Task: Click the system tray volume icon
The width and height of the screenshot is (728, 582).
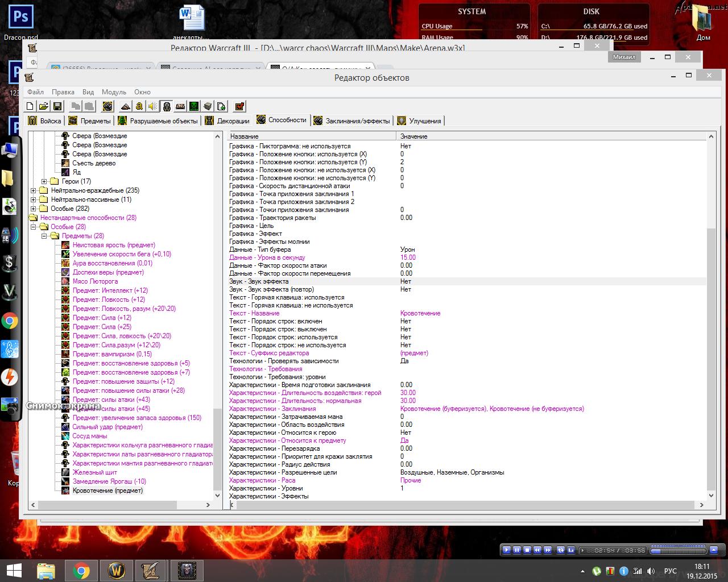Action: [651, 571]
